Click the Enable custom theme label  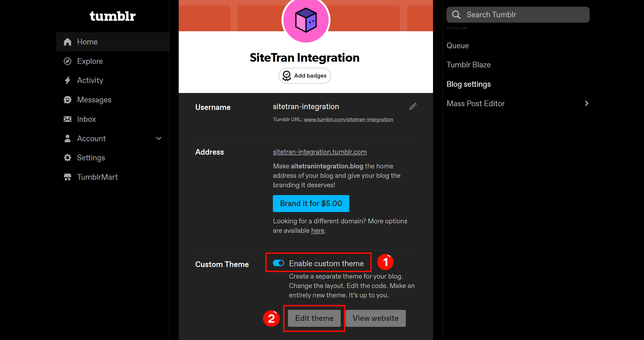(x=326, y=263)
